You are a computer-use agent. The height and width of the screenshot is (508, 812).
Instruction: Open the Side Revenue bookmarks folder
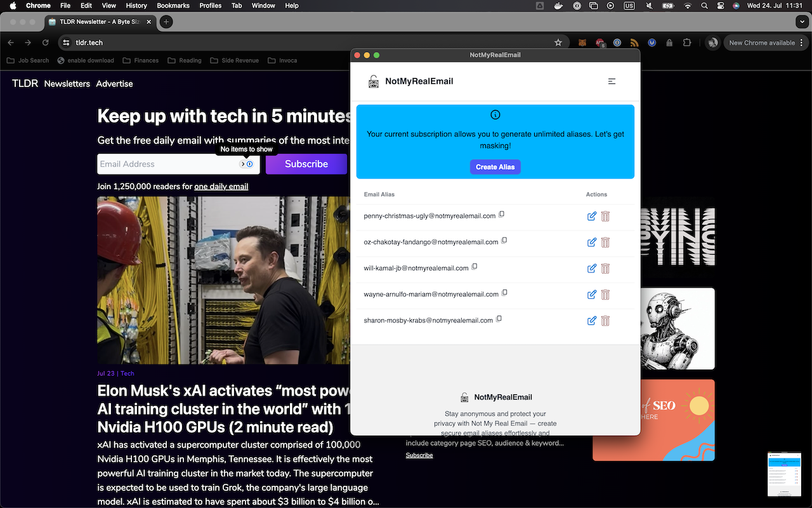tap(234, 60)
